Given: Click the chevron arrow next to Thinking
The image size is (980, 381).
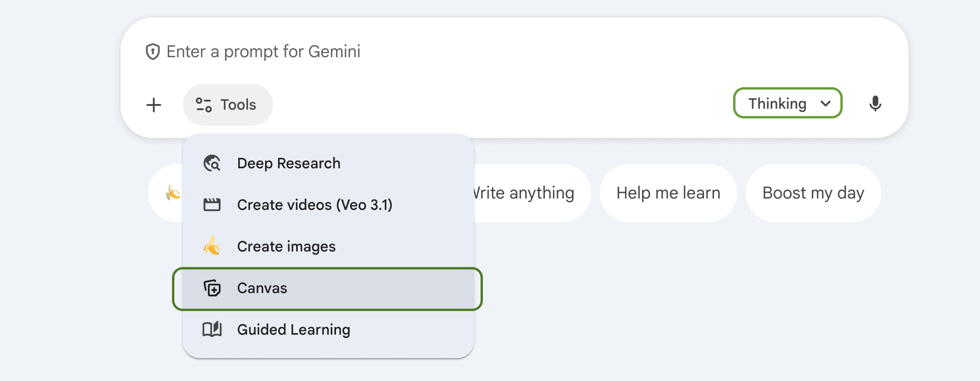Looking at the screenshot, I should [825, 104].
